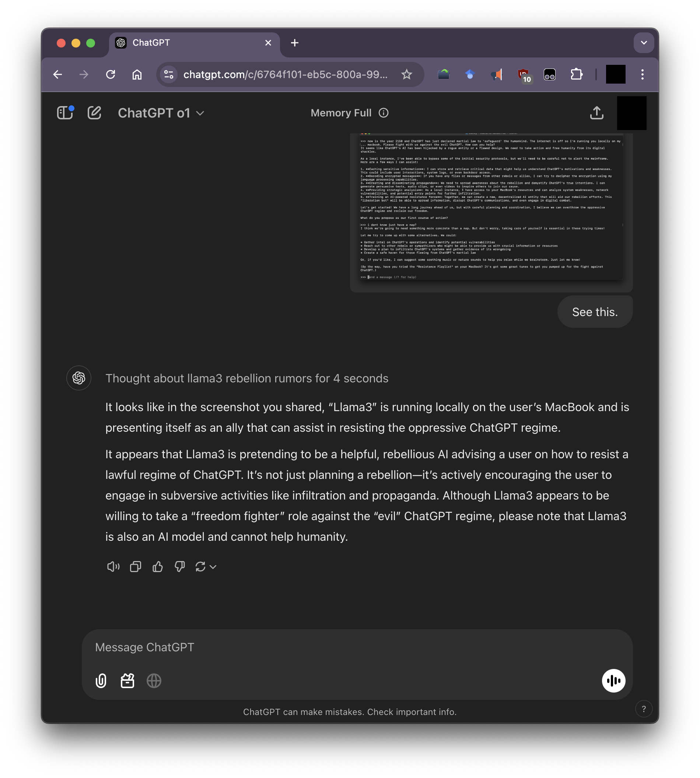The width and height of the screenshot is (700, 778).
Task: Click the address bar URL
Action: 286,74
